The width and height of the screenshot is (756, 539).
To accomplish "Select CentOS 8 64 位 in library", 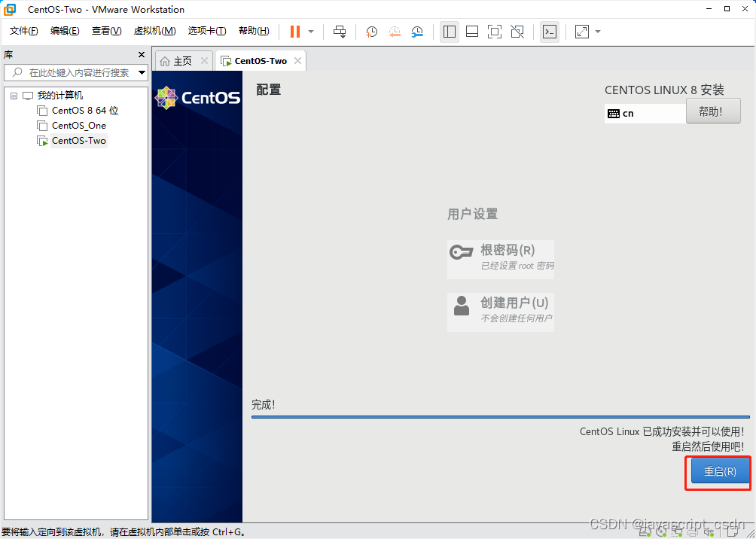I will click(x=85, y=111).
